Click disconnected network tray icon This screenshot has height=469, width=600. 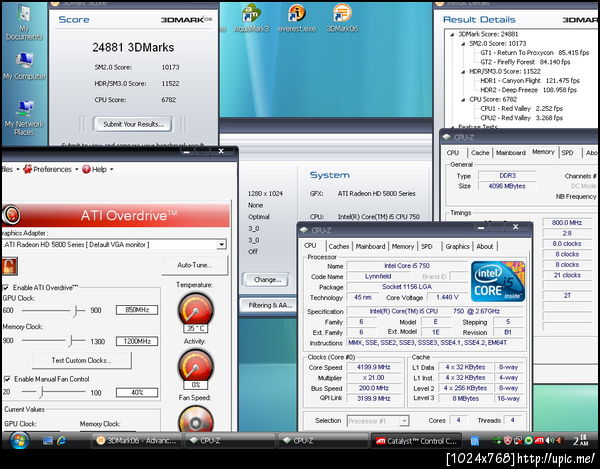518,441
